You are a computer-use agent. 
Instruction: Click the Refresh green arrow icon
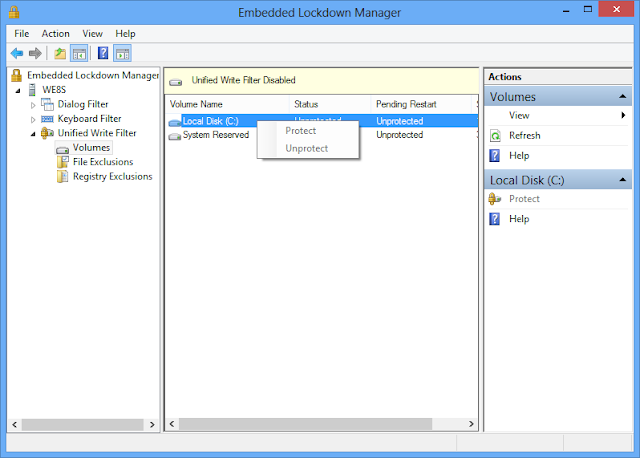[495, 136]
